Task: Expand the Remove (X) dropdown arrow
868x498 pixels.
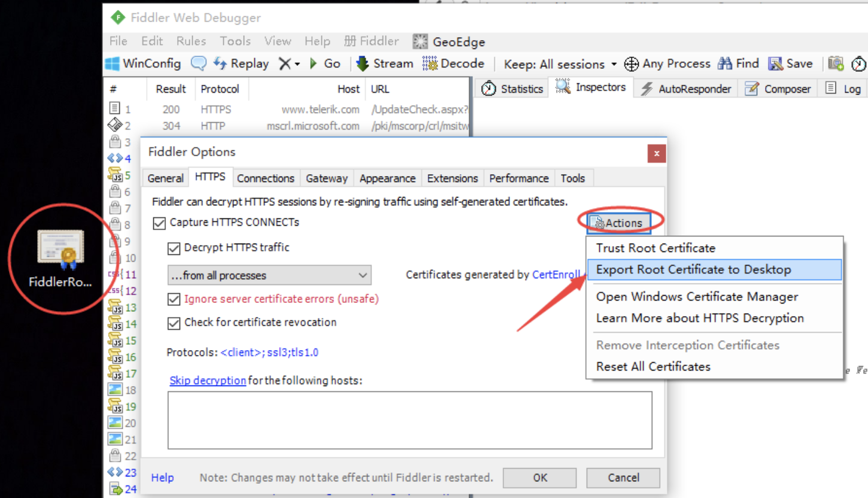Action: coord(297,64)
